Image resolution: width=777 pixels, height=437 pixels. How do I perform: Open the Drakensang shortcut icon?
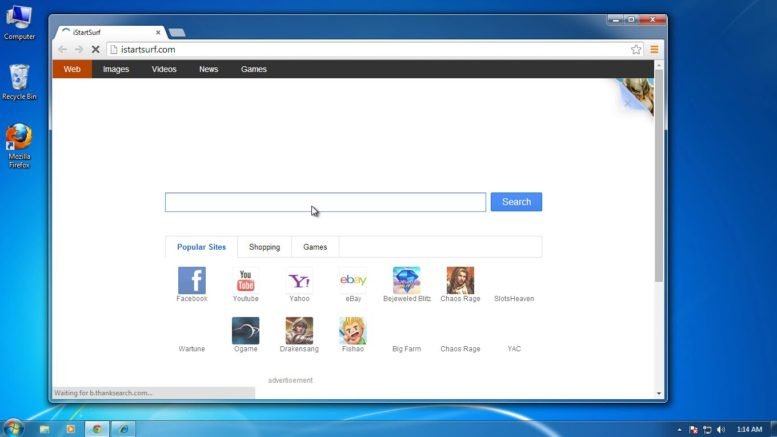point(299,330)
